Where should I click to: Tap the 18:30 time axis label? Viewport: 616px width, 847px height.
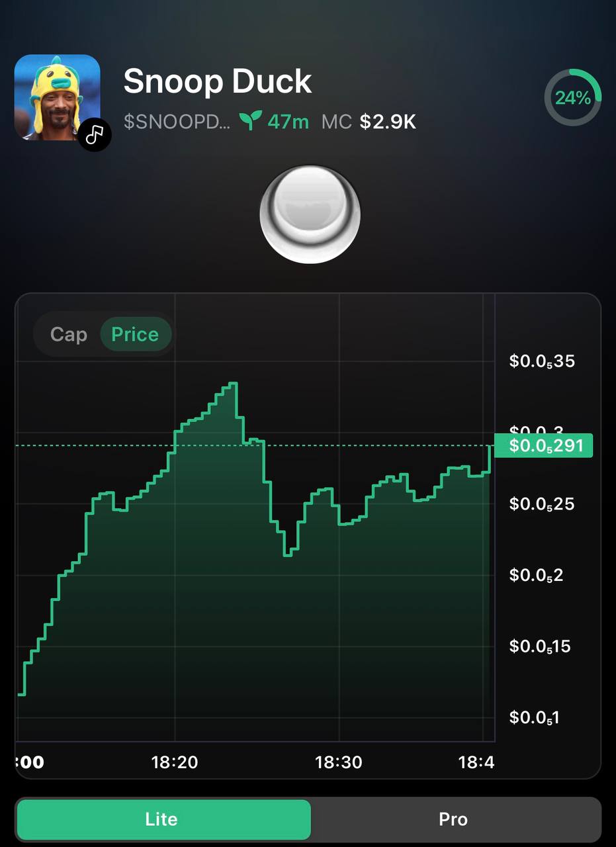click(x=339, y=762)
